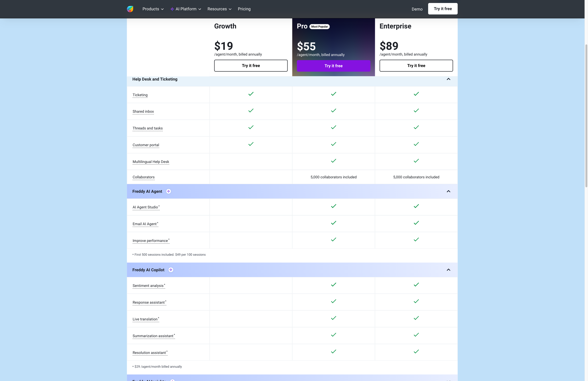Start the Growth plan free trial
This screenshot has height=381, width=588.
click(251, 66)
